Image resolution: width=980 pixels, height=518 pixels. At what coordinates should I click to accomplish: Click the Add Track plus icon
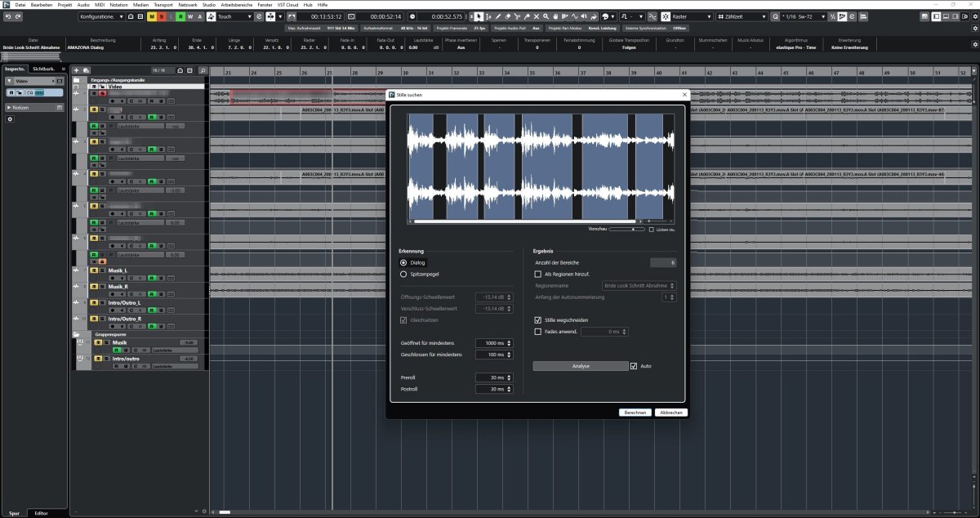77,70
